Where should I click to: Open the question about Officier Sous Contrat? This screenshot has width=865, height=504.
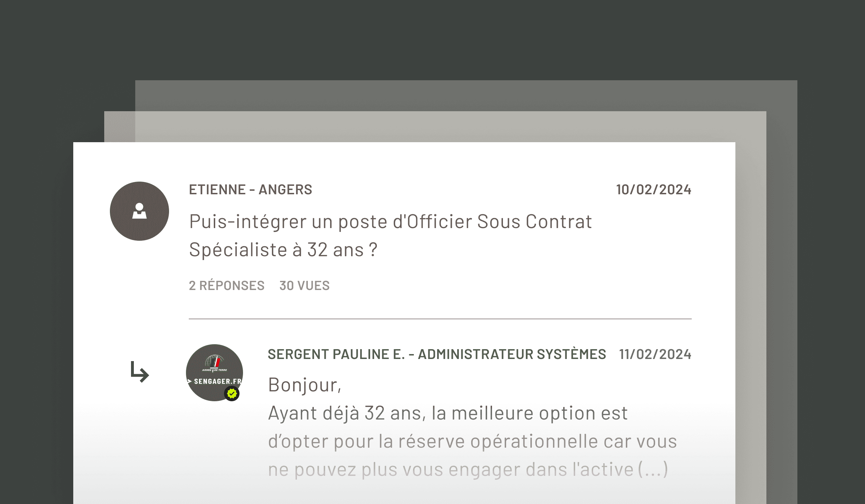tap(390, 235)
